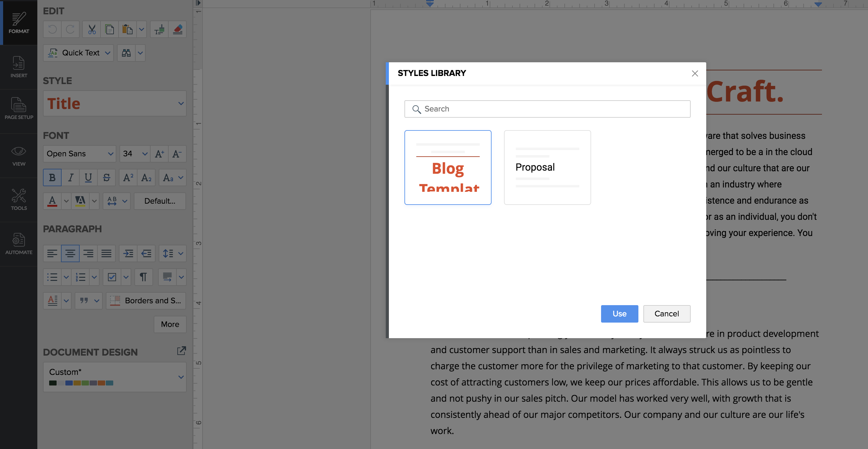Click the search magnifier icon in Styles Library
The height and width of the screenshot is (449, 868).
(417, 109)
